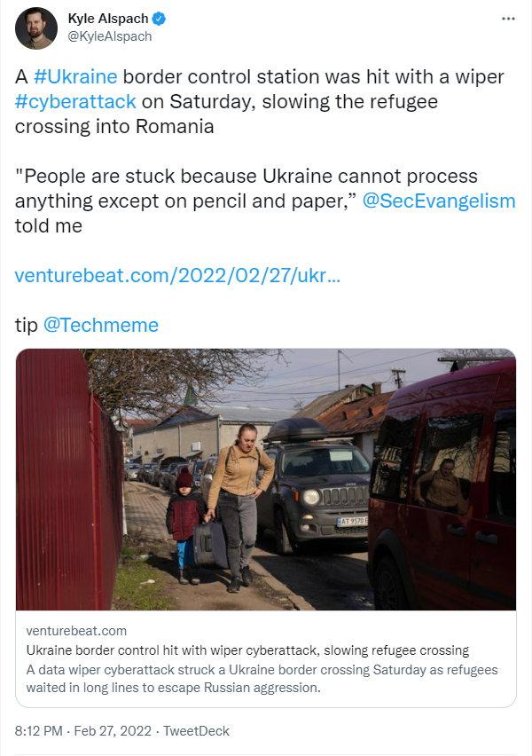This screenshot has height=756, width=532.
Task: Open the #cyberattack hashtag
Action: [x=75, y=102]
